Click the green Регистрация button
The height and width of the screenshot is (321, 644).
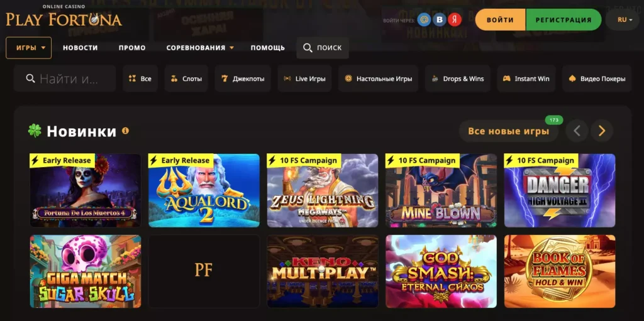point(563,19)
